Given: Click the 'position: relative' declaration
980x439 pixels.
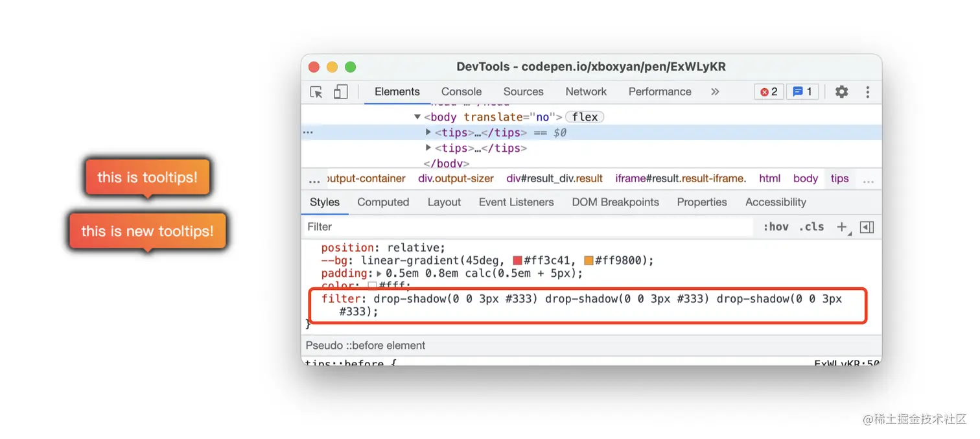Looking at the screenshot, I should tap(383, 248).
